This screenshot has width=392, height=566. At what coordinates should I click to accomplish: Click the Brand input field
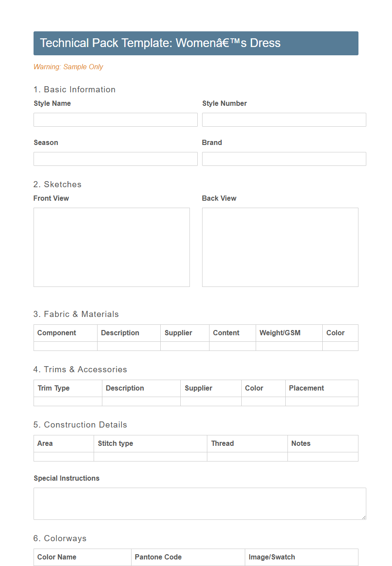click(284, 159)
